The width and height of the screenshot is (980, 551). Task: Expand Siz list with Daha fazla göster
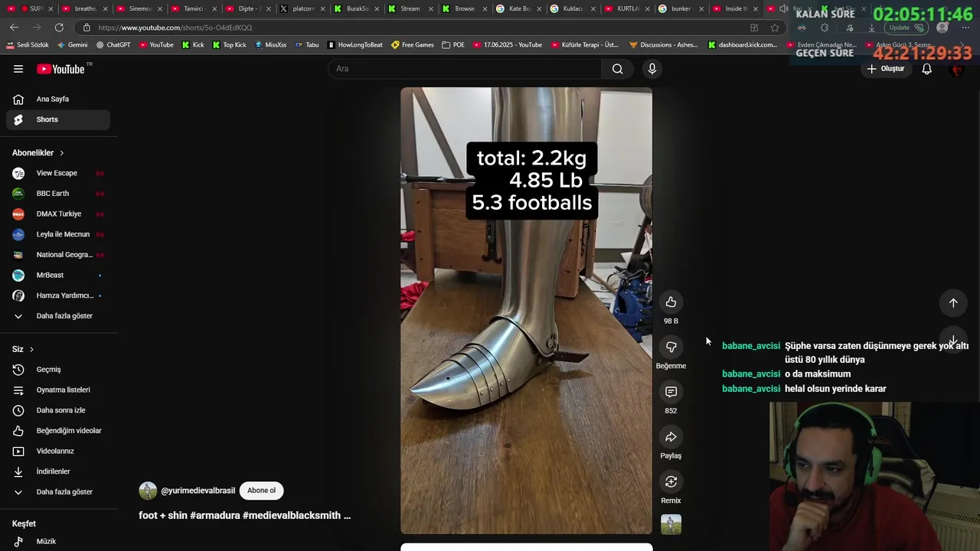coord(58,492)
